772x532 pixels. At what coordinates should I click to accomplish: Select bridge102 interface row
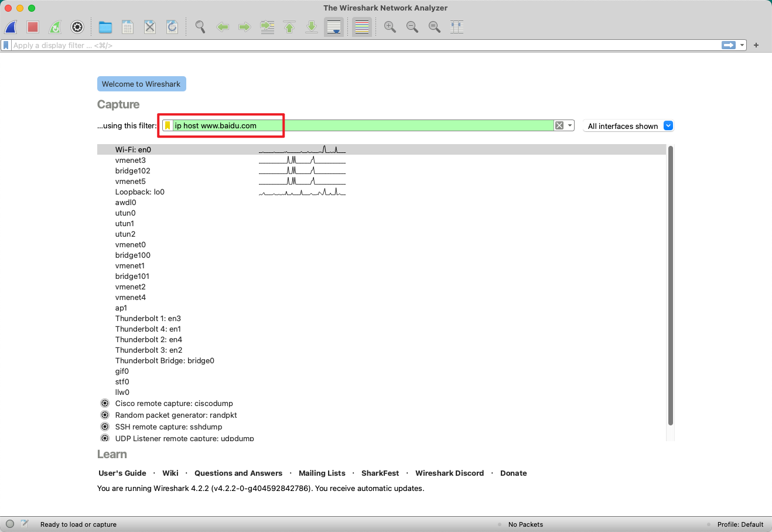pos(381,170)
